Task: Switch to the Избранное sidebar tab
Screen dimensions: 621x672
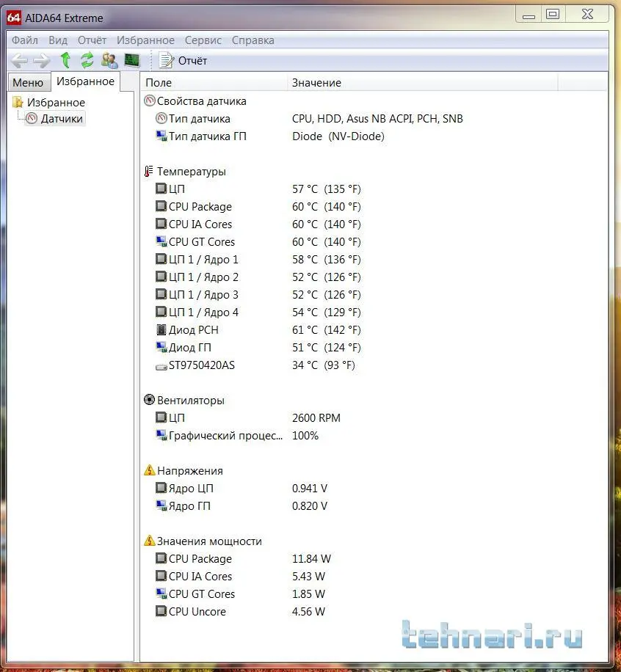Action: pos(85,81)
